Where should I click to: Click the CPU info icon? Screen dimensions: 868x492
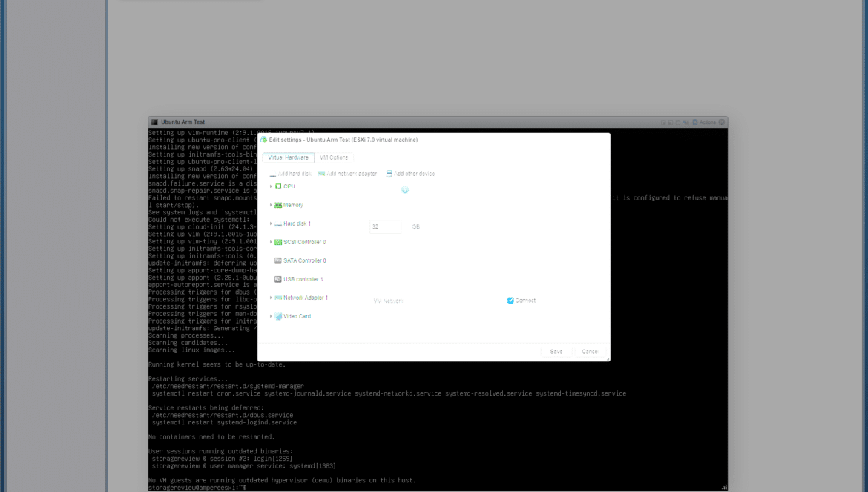(404, 190)
